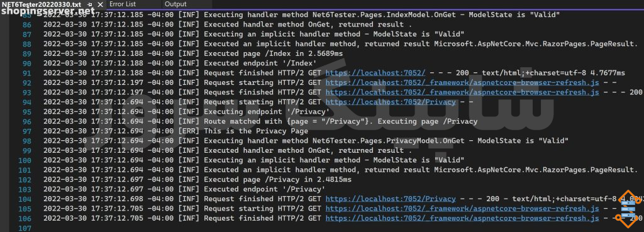The height and width of the screenshot is (232, 644).
Task: Open the browser-refresh.js link on line 105
Action: click(x=462, y=209)
